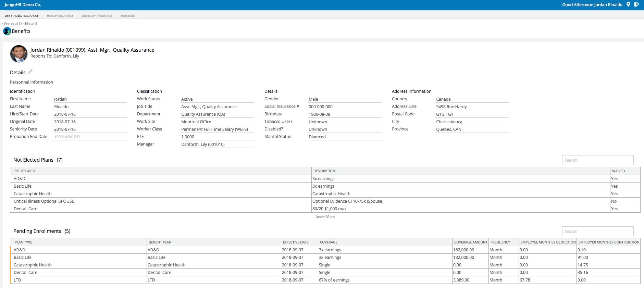Screen dimensions: 644x288
Task: Click the pencil edit icon beside Details
Action: point(30,72)
